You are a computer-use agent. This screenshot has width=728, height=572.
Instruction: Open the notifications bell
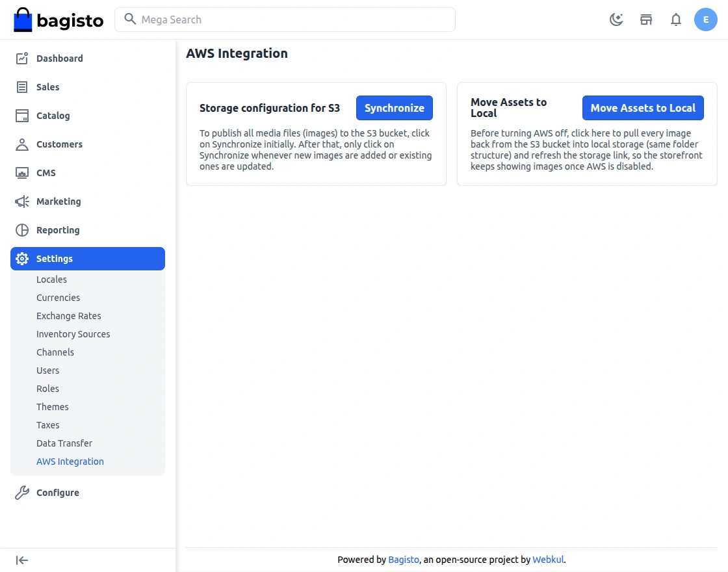676,19
